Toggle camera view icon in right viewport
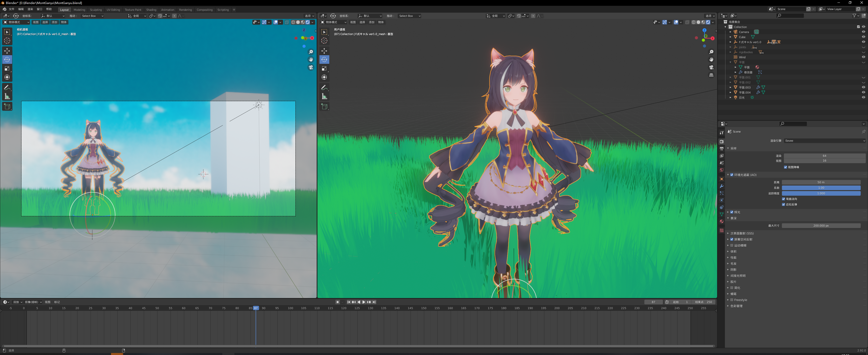Viewport: 868px width, 355px height. point(711,67)
